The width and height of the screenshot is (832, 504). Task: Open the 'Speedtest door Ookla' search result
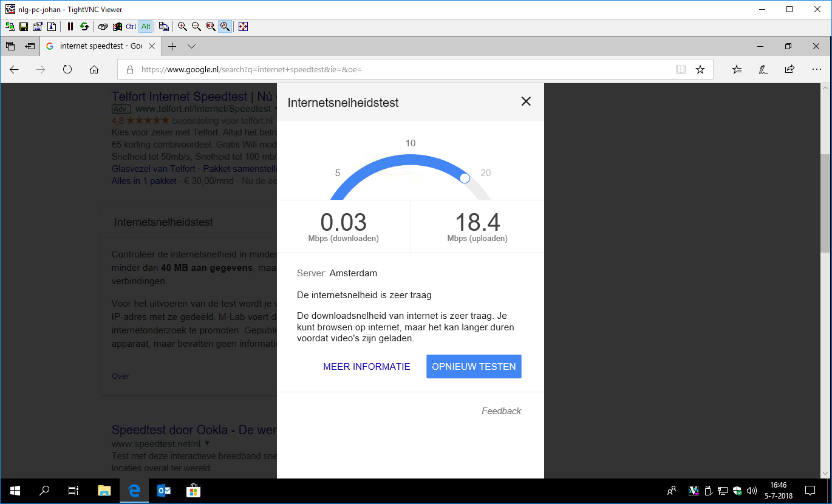(194, 430)
